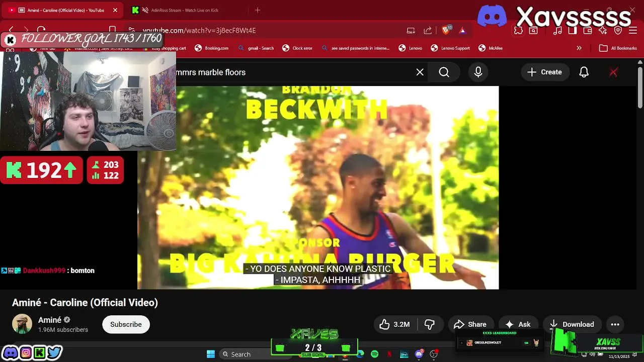This screenshot has height=362, width=644.
Task: Open the Lenovo Support bookmark
Action: tap(450, 48)
